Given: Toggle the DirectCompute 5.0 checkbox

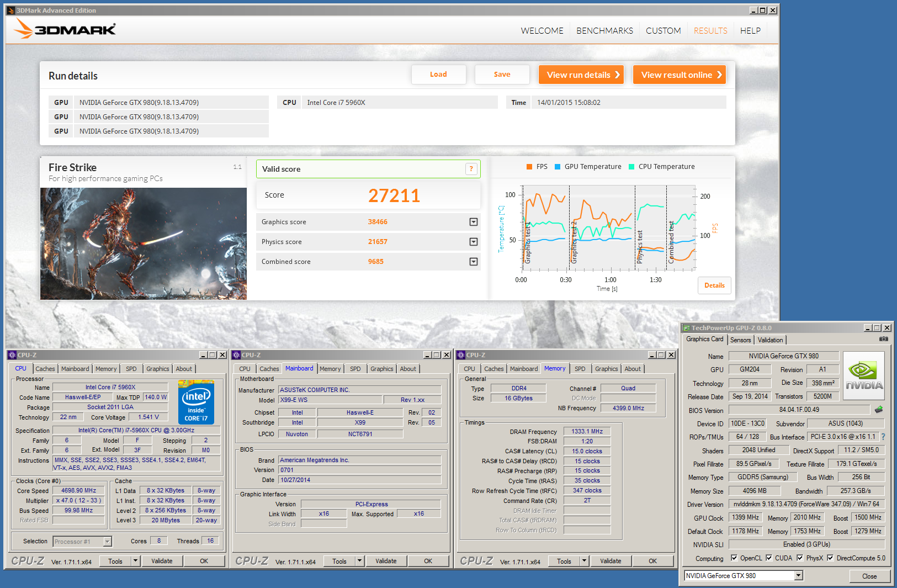Looking at the screenshot, I should (x=830, y=558).
